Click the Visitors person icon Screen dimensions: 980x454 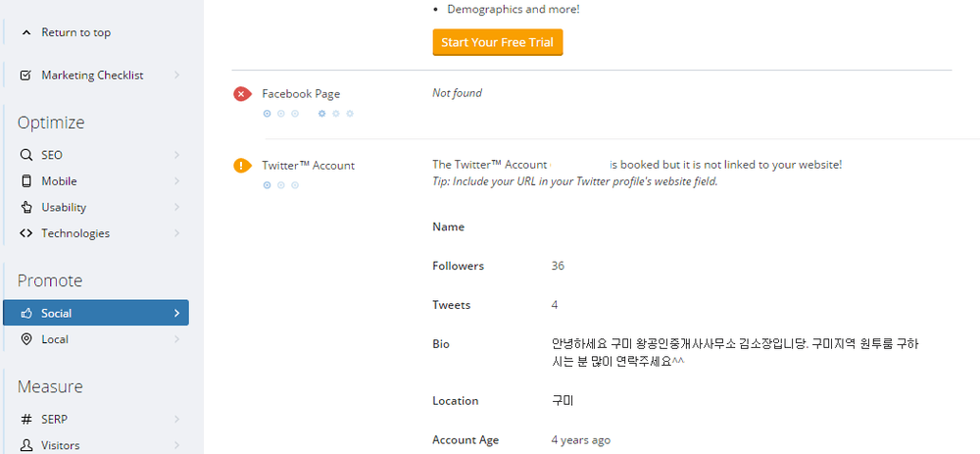26,445
